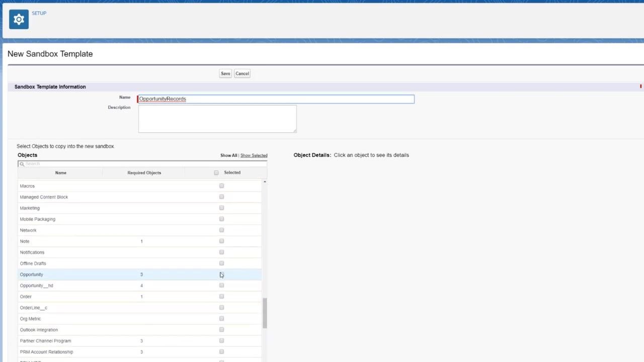The height and width of the screenshot is (362, 644).
Task: Tick the PRM Account Relationship checkbox
Action: (x=221, y=351)
